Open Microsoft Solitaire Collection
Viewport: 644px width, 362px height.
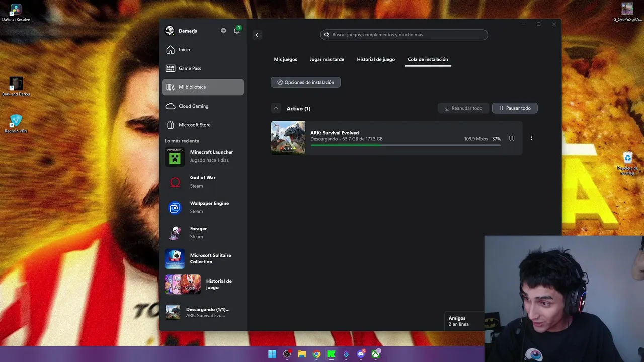tap(203, 259)
